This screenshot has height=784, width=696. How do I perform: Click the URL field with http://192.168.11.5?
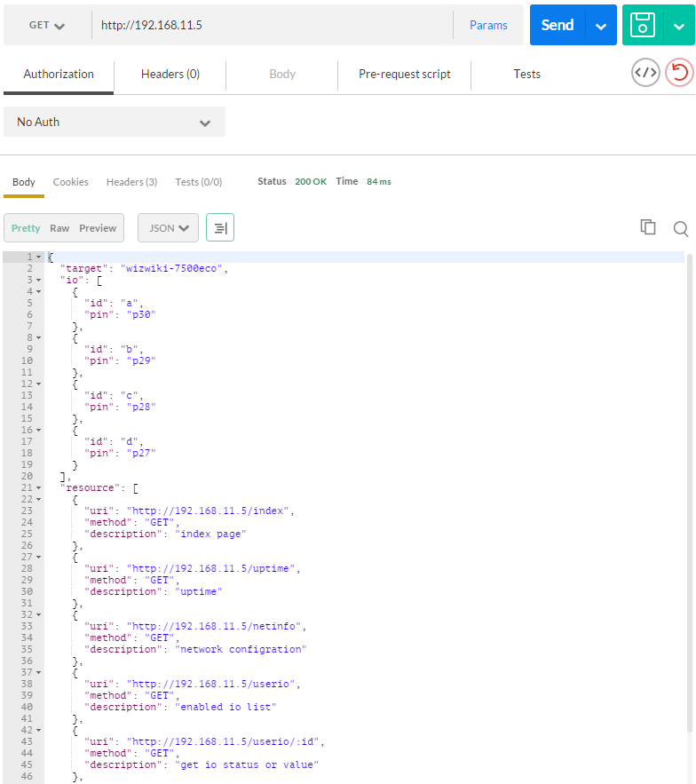(x=273, y=25)
